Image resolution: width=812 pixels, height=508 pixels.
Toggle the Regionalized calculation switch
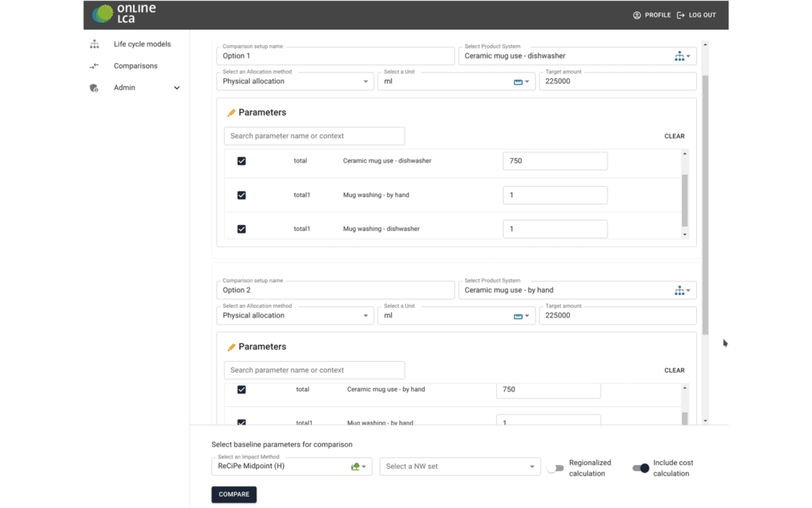[x=555, y=468]
